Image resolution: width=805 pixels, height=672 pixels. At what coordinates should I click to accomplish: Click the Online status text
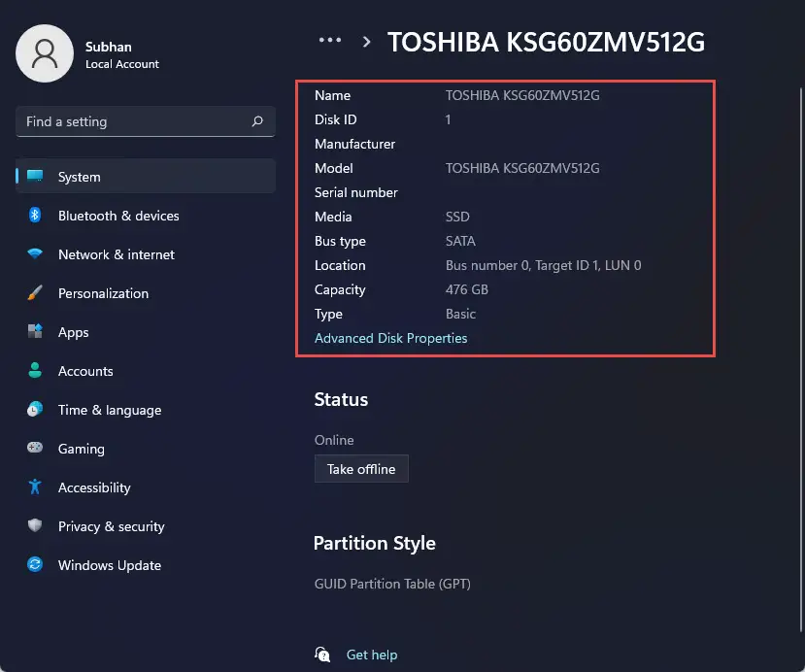point(334,440)
